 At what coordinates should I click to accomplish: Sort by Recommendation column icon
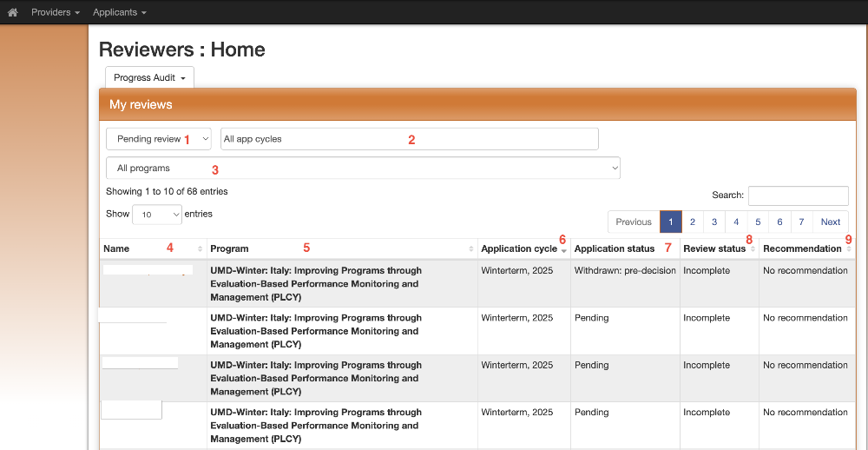(848, 249)
